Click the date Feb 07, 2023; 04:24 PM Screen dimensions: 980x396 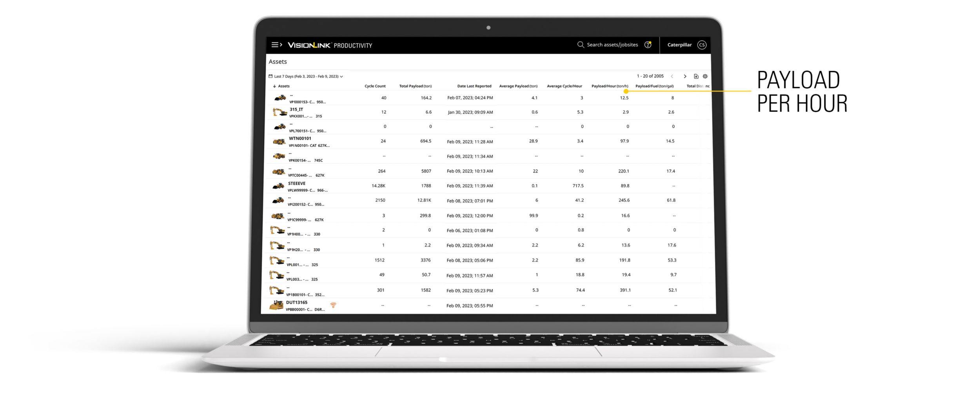(x=470, y=98)
